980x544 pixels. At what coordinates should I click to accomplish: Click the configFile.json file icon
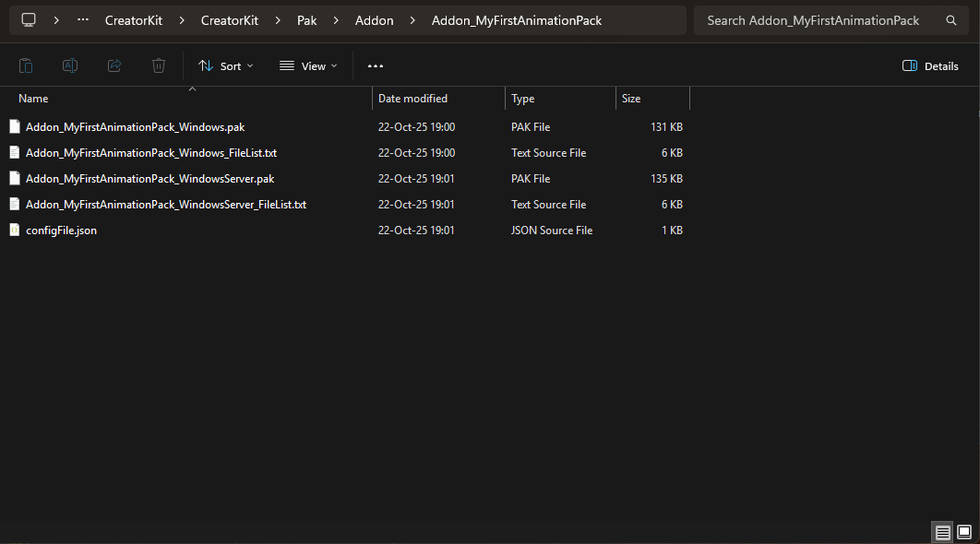[x=14, y=231]
